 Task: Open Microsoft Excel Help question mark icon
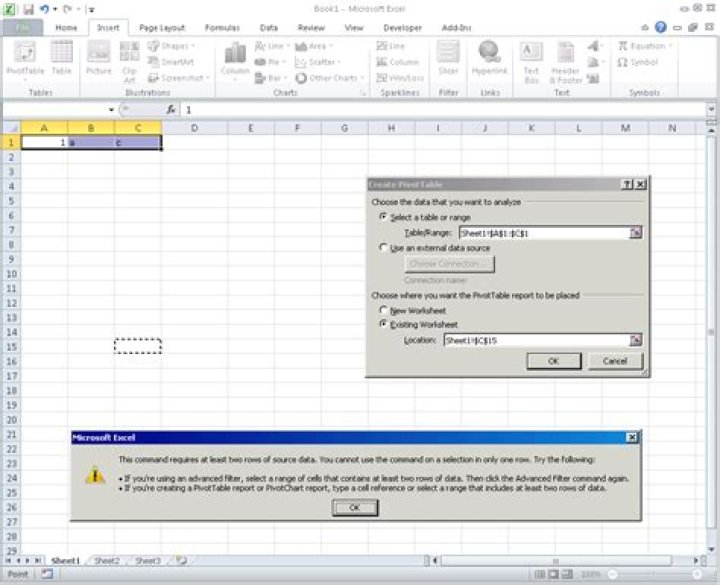pyautogui.click(x=661, y=27)
